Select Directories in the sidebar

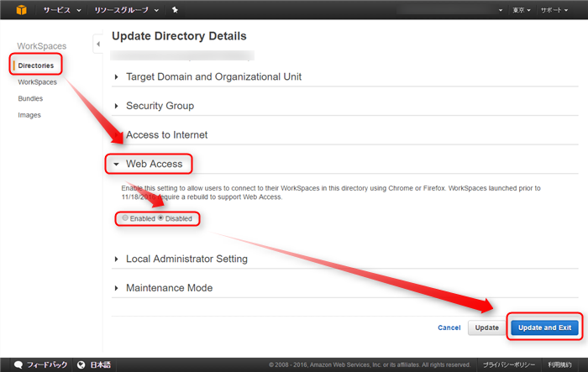(36, 65)
